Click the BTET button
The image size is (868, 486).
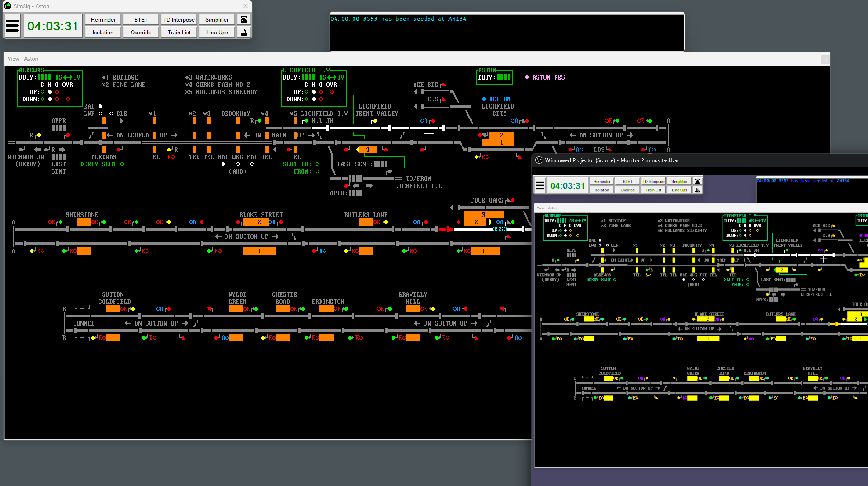point(141,19)
